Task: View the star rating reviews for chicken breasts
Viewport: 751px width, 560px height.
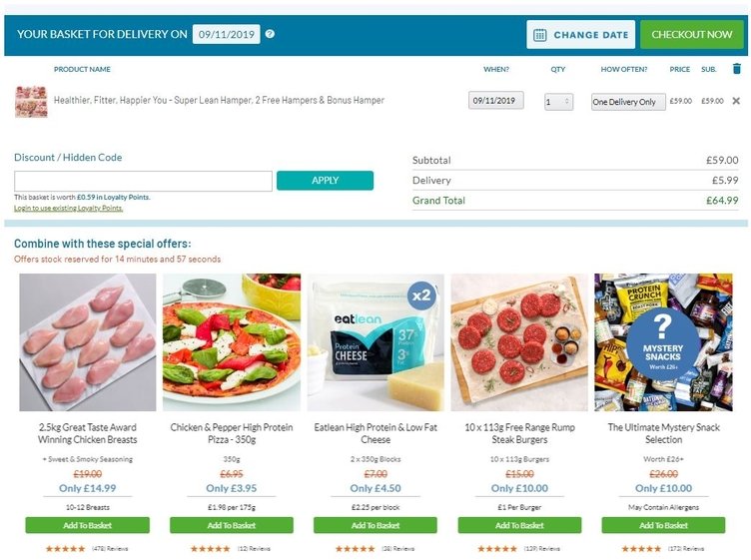Action: click(87, 548)
